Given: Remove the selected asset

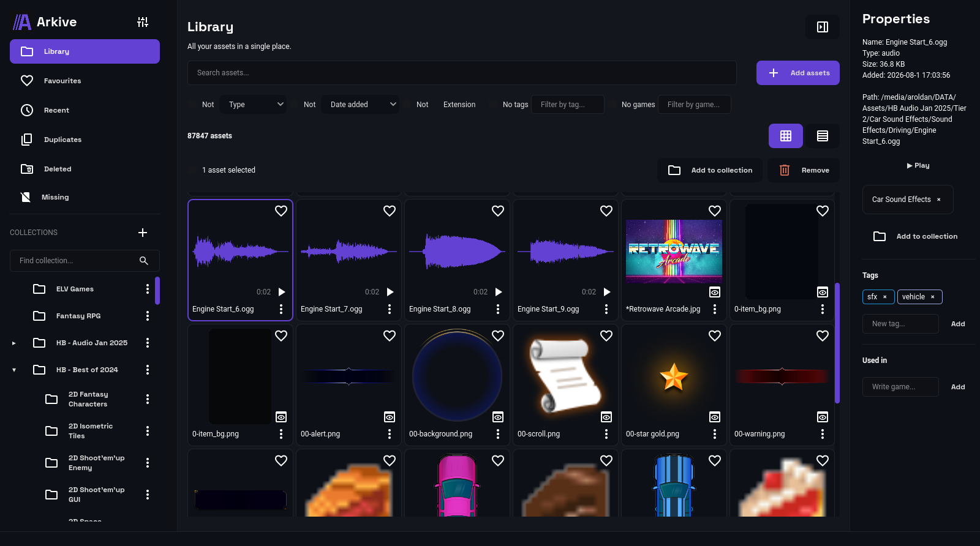Looking at the screenshot, I should click(x=804, y=170).
